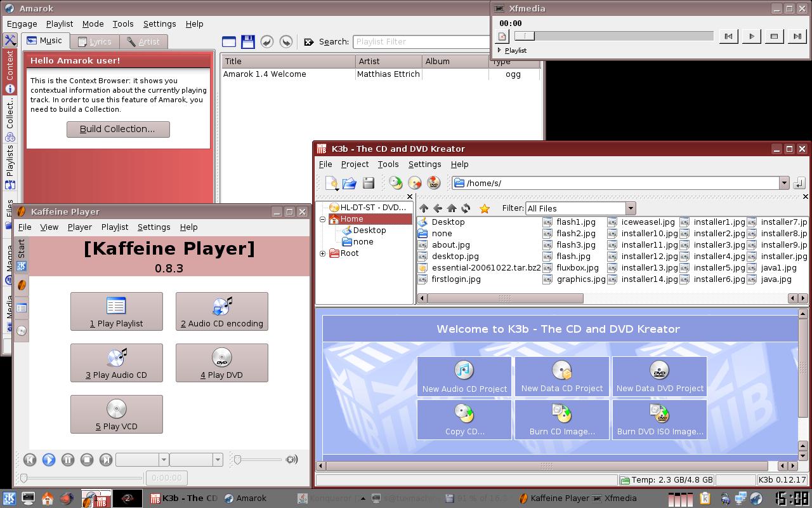The image size is (812, 508).
Task: Click New Data DVD Project in K3b
Action: [660, 377]
